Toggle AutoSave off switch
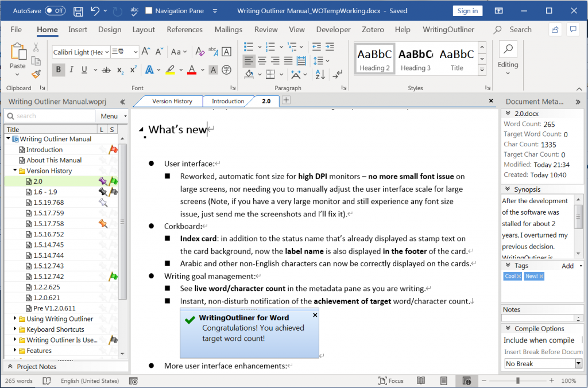588x388 pixels. pos(55,11)
